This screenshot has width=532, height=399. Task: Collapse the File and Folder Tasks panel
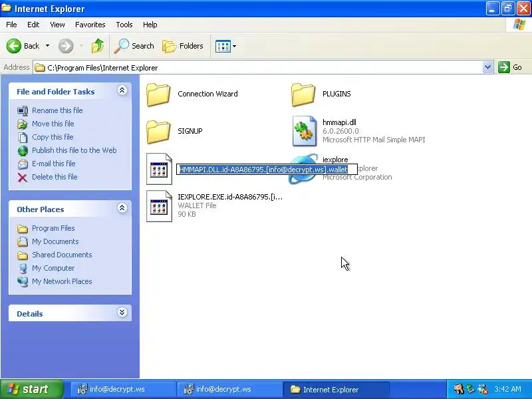(x=122, y=90)
